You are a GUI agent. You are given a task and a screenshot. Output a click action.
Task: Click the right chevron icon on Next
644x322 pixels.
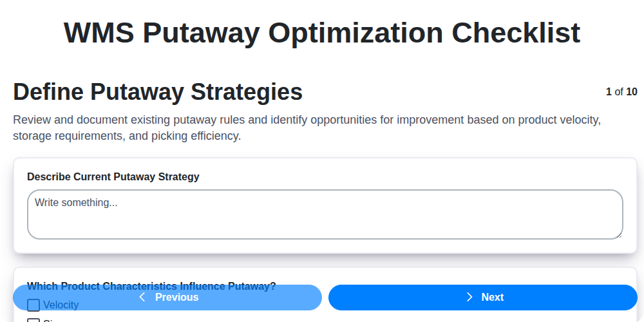469,297
